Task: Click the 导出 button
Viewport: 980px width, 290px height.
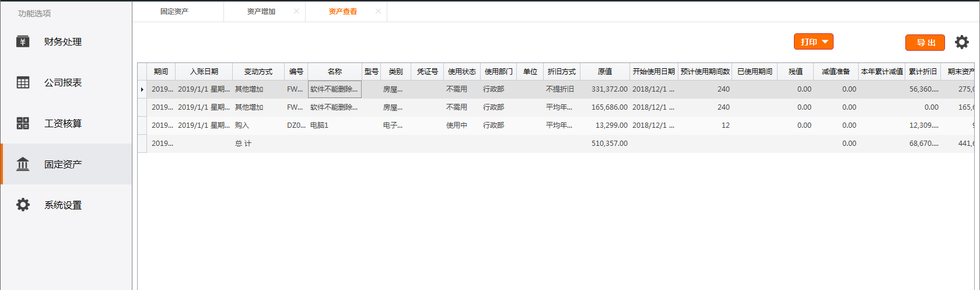Action: coord(925,43)
